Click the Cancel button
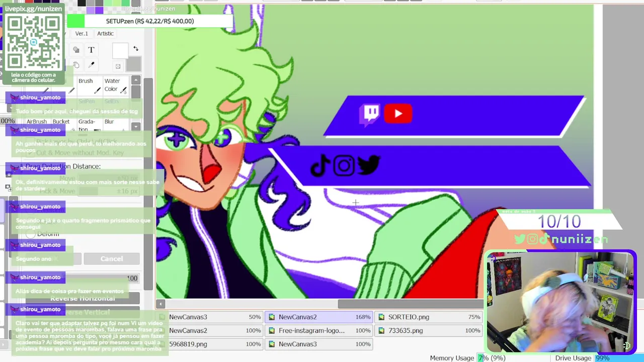This screenshot has height=362, width=644. 112,259
